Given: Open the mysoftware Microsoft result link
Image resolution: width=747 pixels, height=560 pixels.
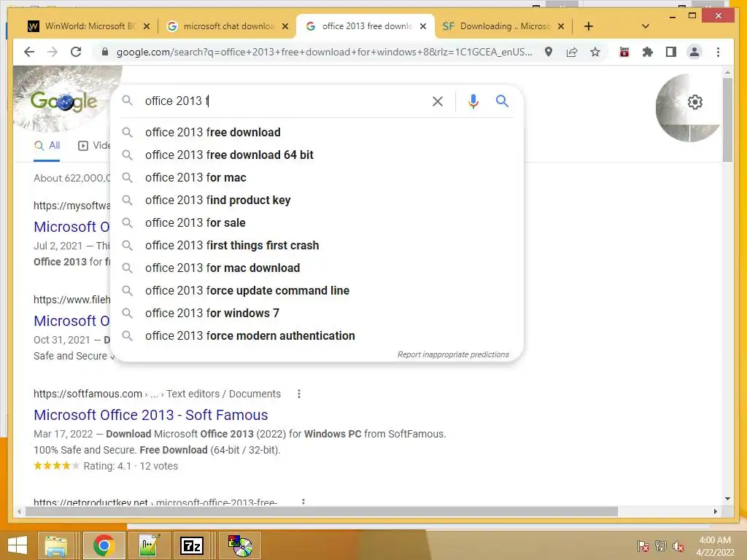Looking at the screenshot, I should (x=71, y=227).
